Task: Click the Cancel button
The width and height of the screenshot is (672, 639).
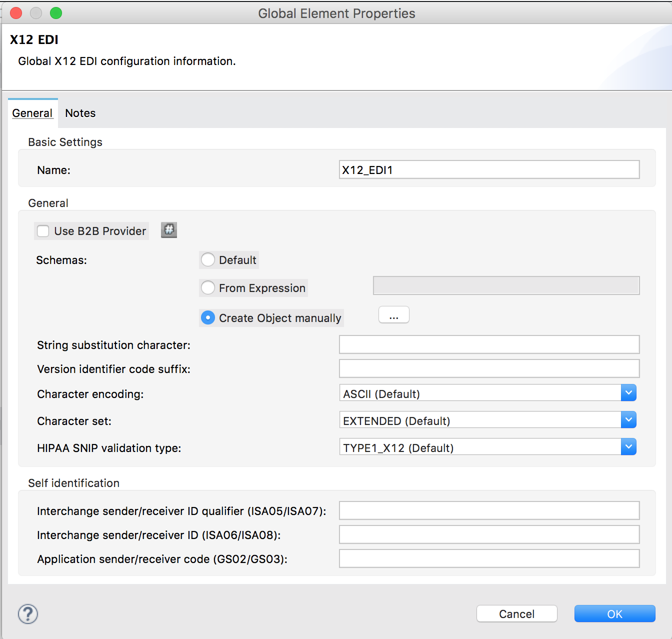Action: [516, 613]
